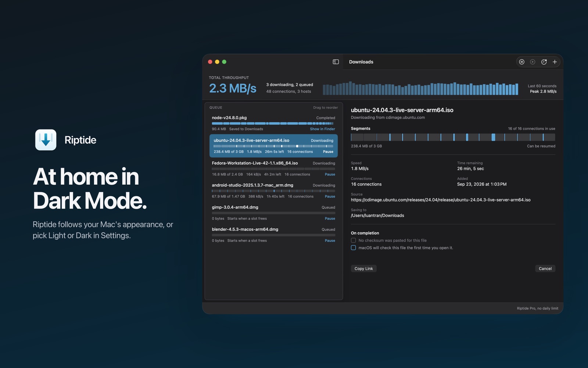Image resolution: width=588 pixels, height=368 pixels.
Task: Toggle the 'macOS will check this file' checkbox
Action: [x=354, y=248]
